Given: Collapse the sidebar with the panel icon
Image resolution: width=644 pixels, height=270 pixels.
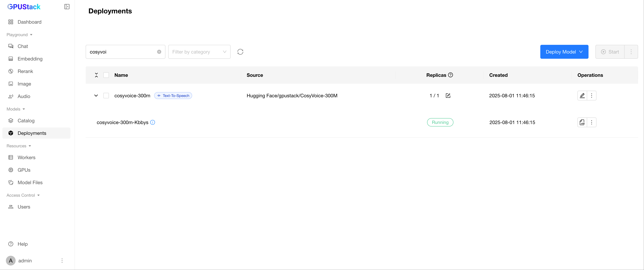Looking at the screenshot, I should (x=67, y=7).
